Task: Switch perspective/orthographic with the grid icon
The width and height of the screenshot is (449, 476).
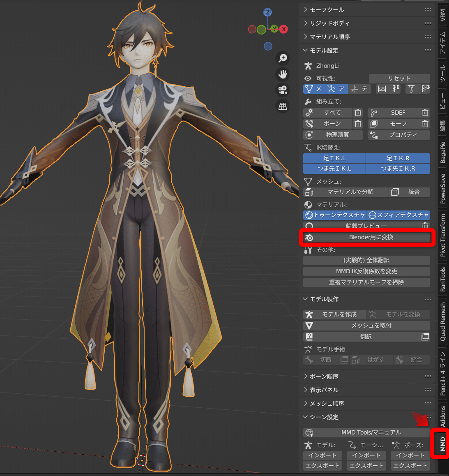Action: point(283,106)
